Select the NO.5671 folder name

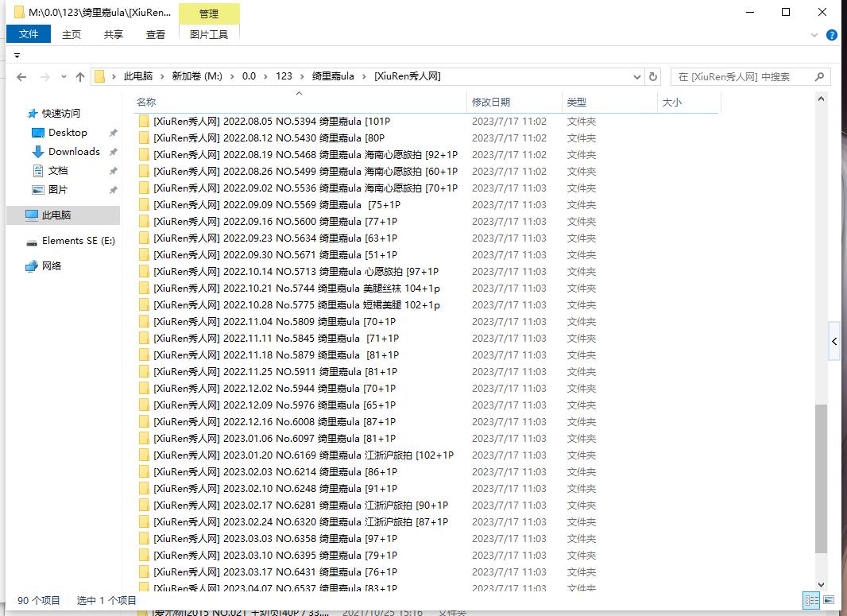tap(276, 254)
